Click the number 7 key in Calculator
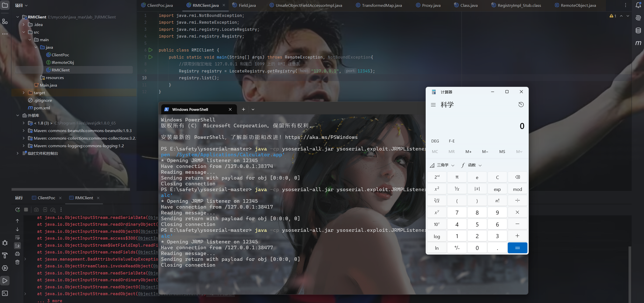The height and width of the screenshot is (303, 644). tap(457, 212)
